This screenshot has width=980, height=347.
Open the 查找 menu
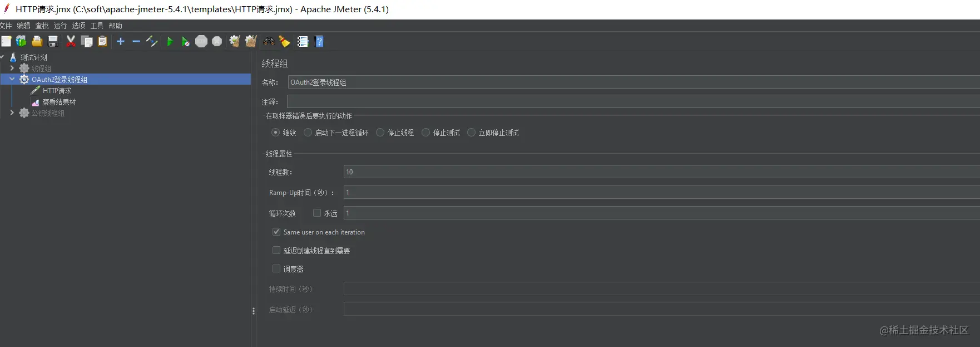pyautogui.click(x=42, y=26)
